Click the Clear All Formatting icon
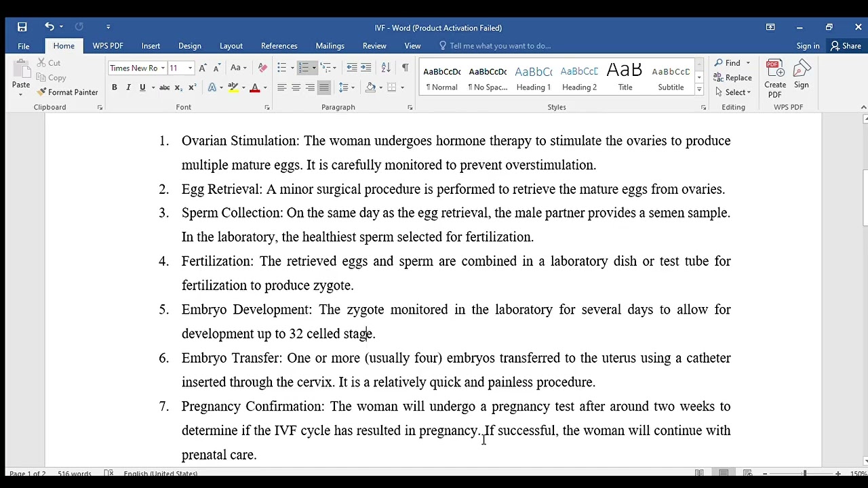Viewport: 868px width, 488px height. tap(262, 68)
